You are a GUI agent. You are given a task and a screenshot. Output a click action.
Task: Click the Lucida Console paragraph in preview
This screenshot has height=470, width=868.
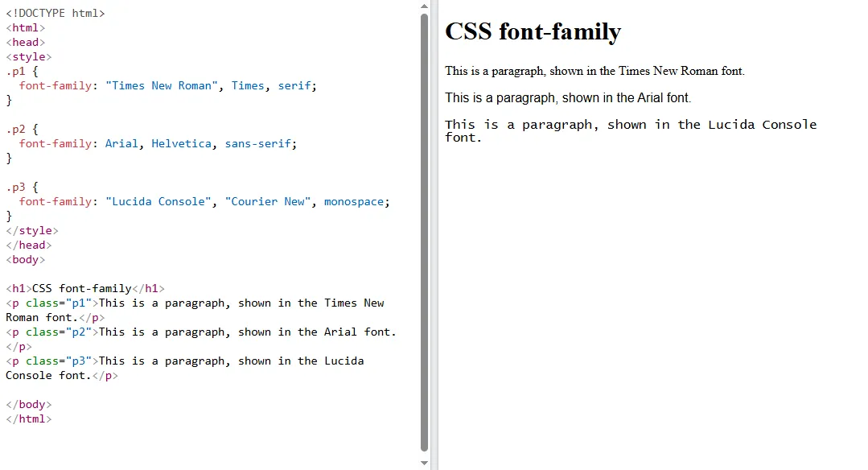[627, 124]
